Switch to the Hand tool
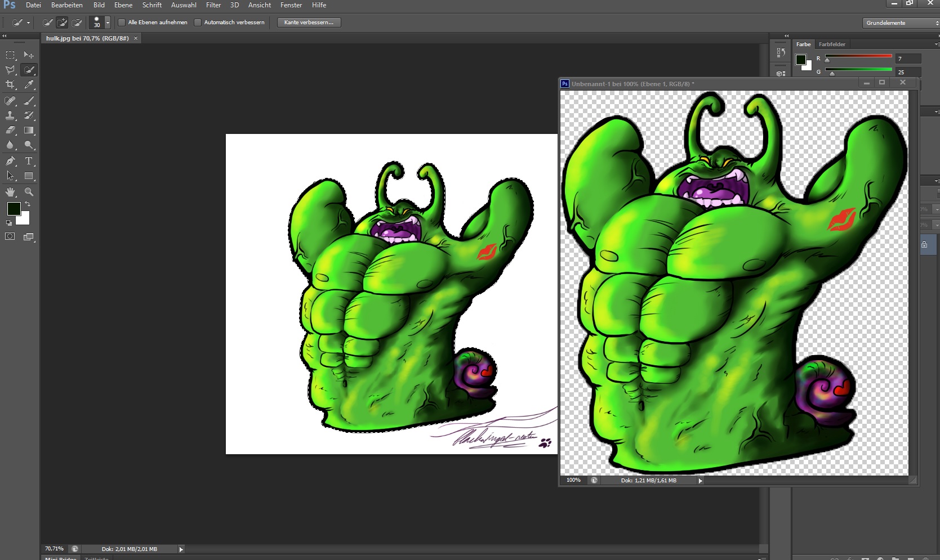The image size is (940, 560). coord(10,192)
